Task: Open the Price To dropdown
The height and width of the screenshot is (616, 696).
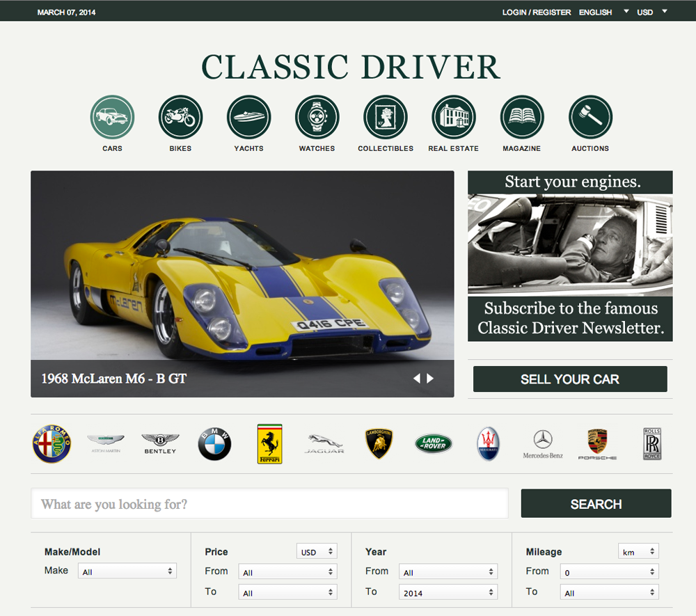Action: (x=287, y=592)
